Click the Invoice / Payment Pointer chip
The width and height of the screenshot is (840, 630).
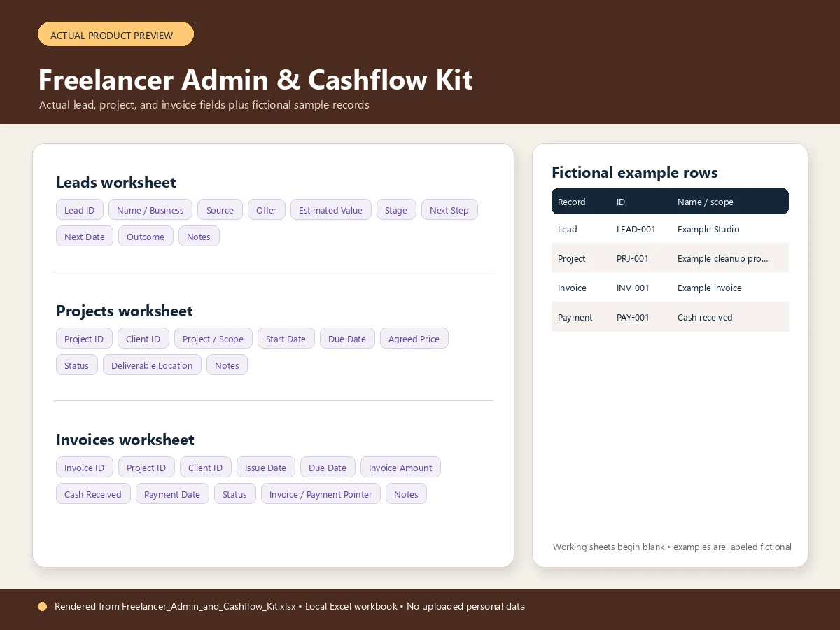pyautogui.click(x=321, y=494)
